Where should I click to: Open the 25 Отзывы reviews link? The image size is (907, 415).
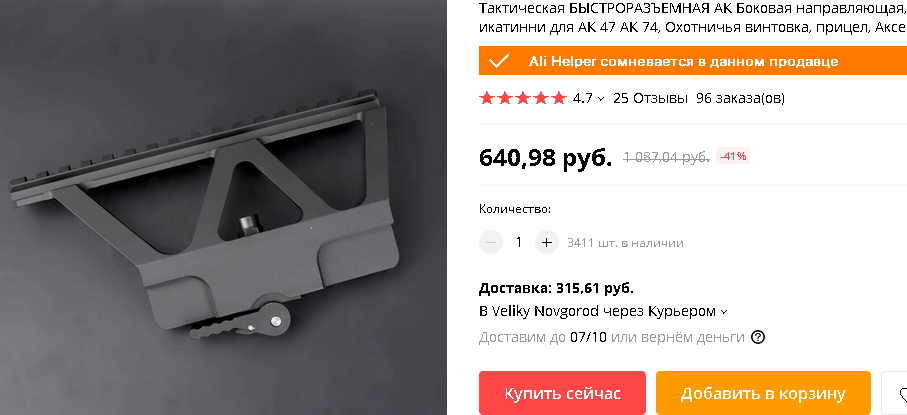coord(650,98)
